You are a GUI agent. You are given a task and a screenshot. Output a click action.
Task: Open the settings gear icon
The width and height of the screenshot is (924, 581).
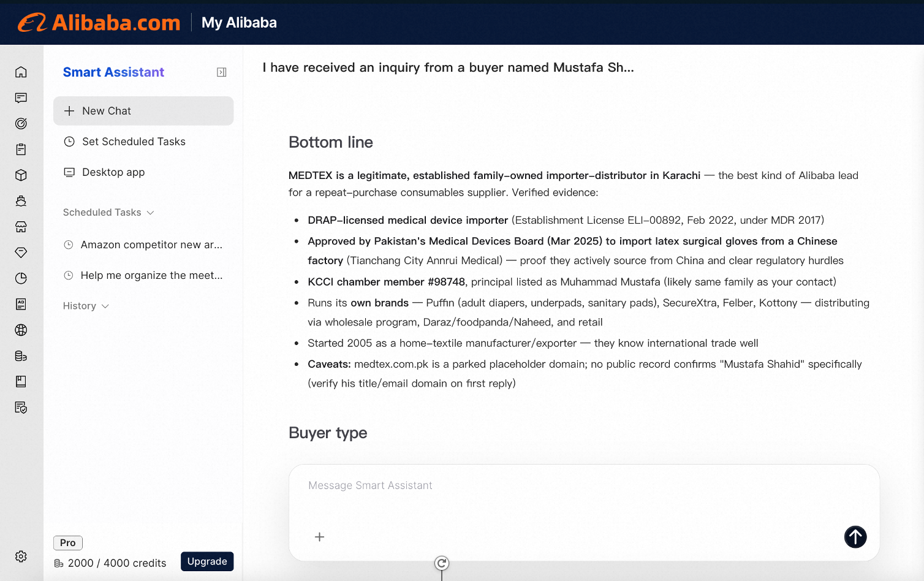pos(21,556)
